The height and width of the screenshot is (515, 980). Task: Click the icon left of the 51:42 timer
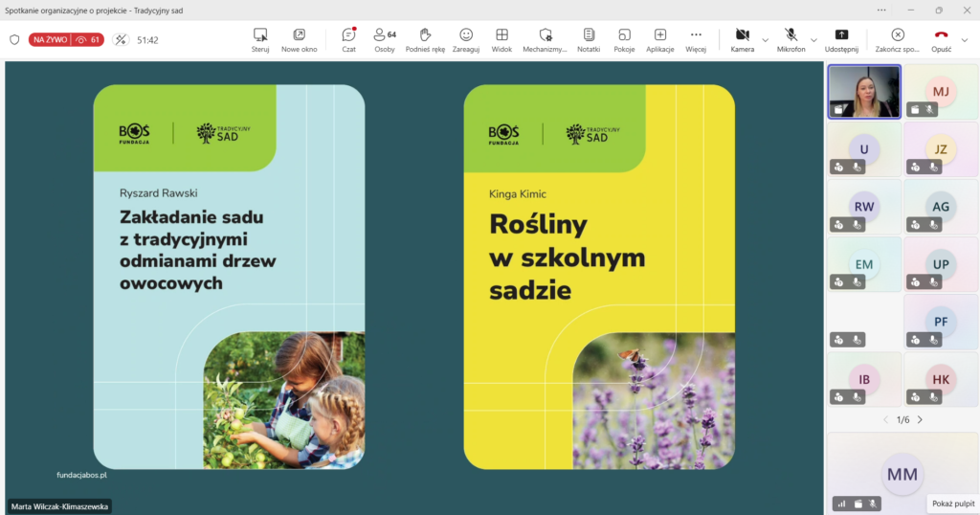(120, 40)
